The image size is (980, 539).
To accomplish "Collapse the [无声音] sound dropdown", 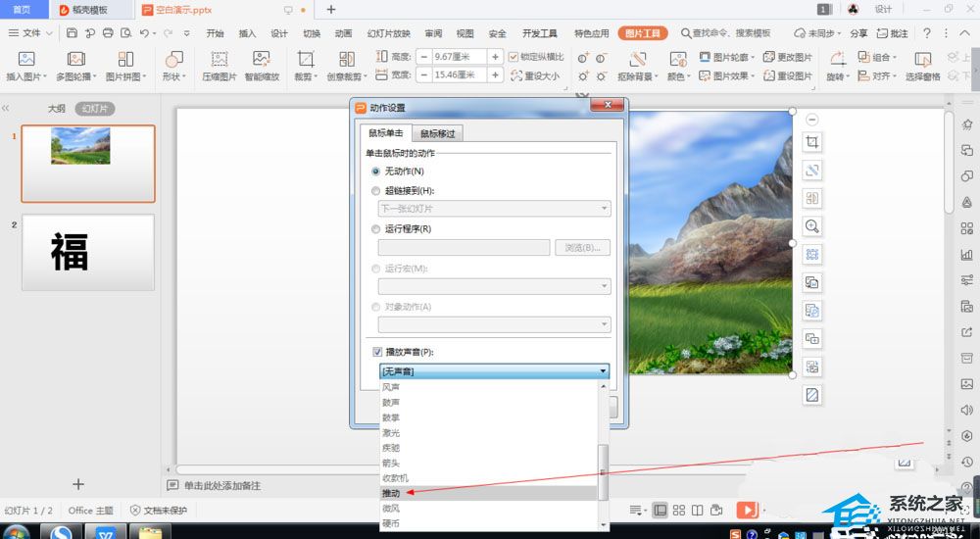I will coord(602,371).
